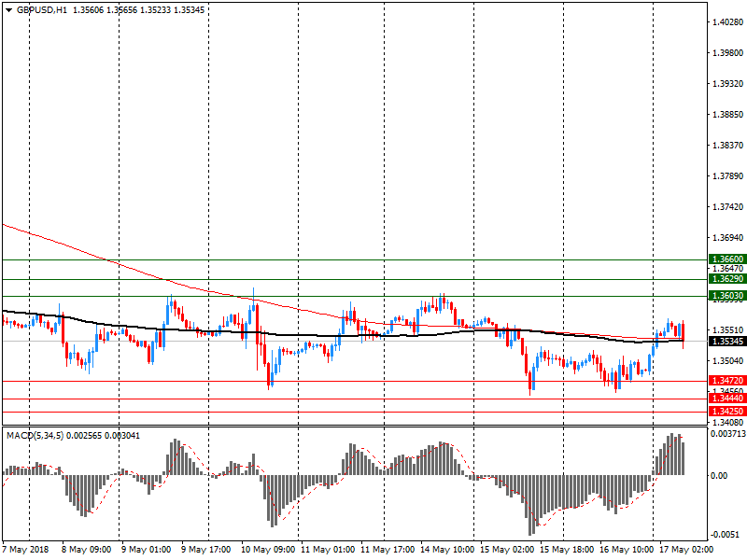Viewport: 747px width, 560px height.
Task: Select the red 1.34720 price label
Action: pyautogui.click(x=726, y=381)
